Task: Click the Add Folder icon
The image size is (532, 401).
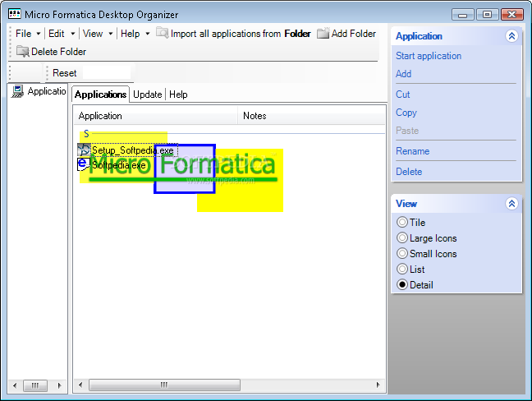Action: (323, 33)
